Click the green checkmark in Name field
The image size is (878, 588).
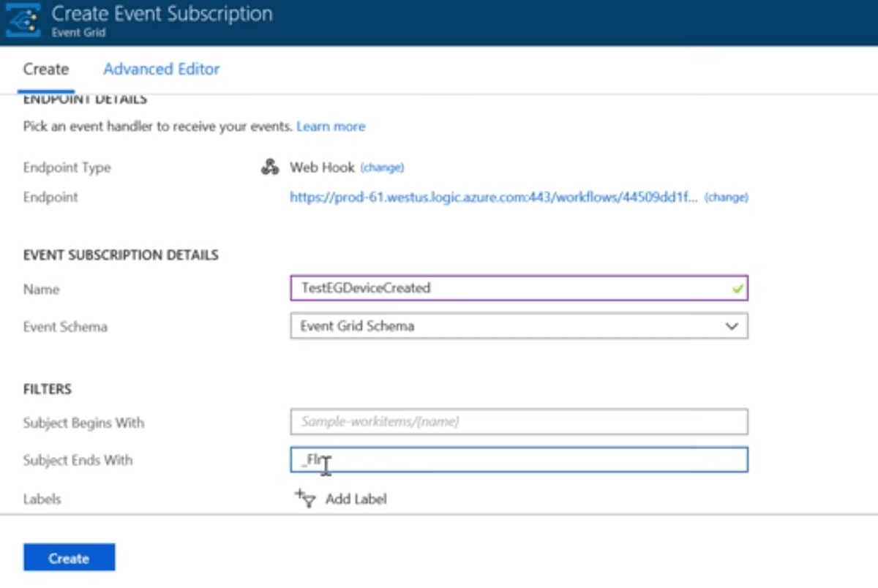click(738, 289)
